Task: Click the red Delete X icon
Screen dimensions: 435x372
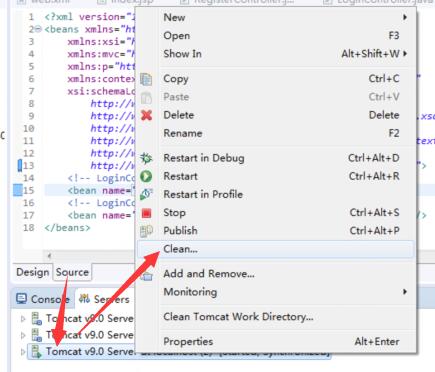Action: 146,115
